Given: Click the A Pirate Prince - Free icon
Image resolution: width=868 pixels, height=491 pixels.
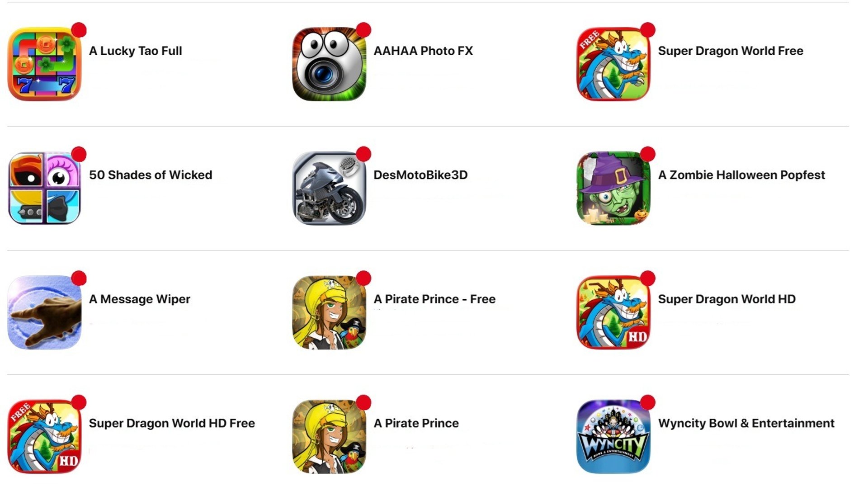Looking at the screenshot, I should [329, 312].
